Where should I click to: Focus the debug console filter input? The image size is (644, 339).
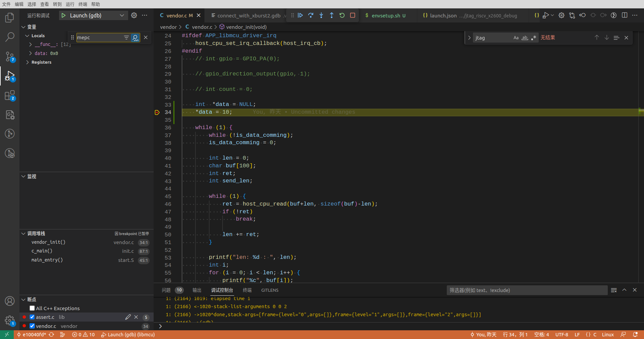coord(527,290)
